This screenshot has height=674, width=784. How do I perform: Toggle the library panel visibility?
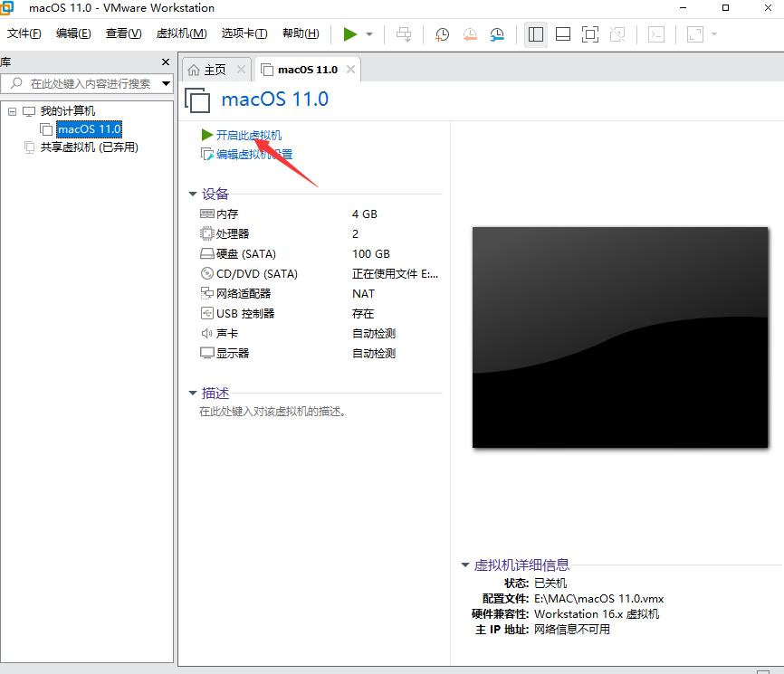click(x=535, y=33)
